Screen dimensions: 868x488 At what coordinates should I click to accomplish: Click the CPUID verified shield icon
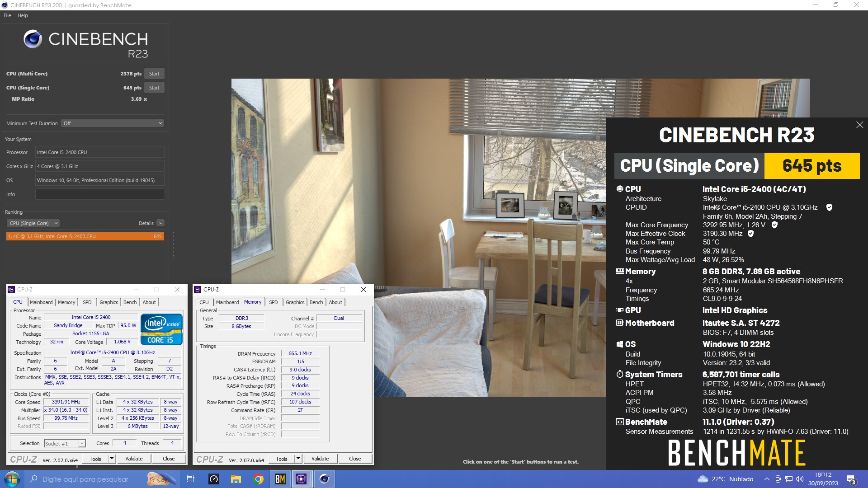tap(829, 207)
